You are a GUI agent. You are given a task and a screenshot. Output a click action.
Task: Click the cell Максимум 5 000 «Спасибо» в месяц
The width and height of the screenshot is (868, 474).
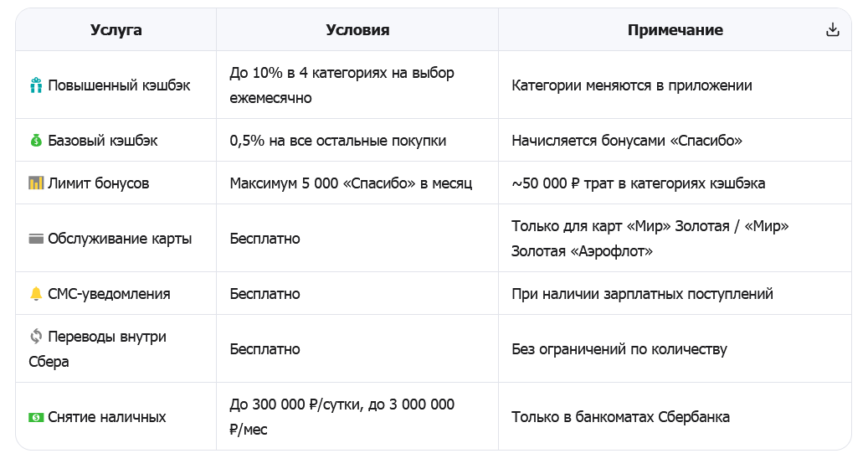[x=357, y=183]
